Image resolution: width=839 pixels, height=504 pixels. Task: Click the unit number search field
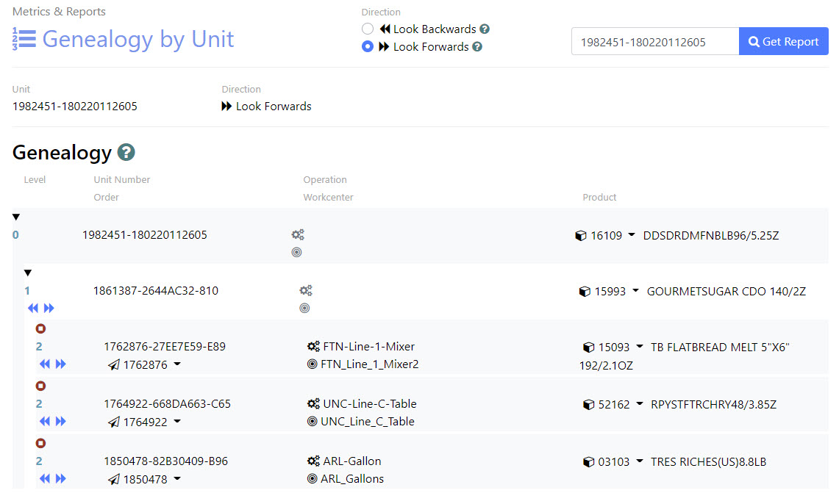pos(654,42)
